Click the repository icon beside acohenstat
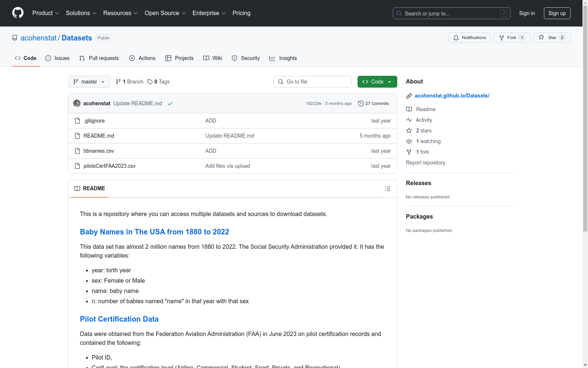The height and width of the screenshot is (368, 588). 15,38
